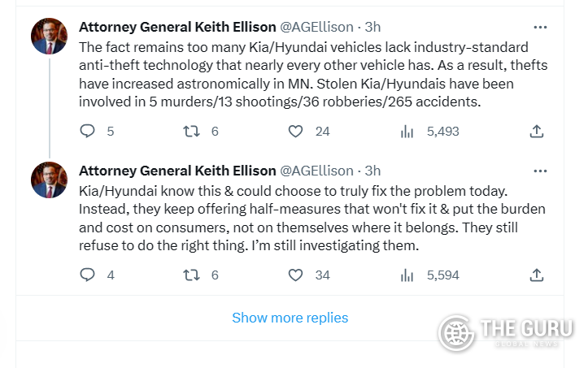The image size is (588, 368).
Task: Open more options menu on second tweet
Action: (539, 171)
